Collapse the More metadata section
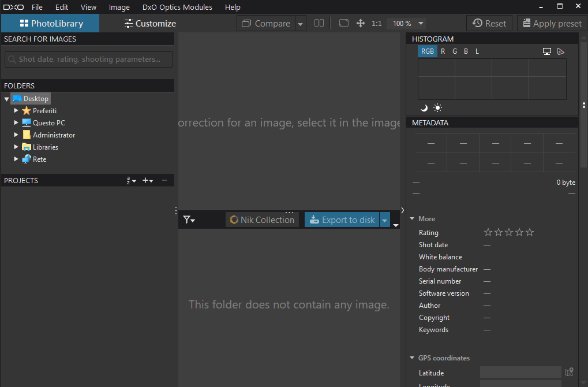The image size is (588, 387). pyautogui.click(x=412, y=218)
